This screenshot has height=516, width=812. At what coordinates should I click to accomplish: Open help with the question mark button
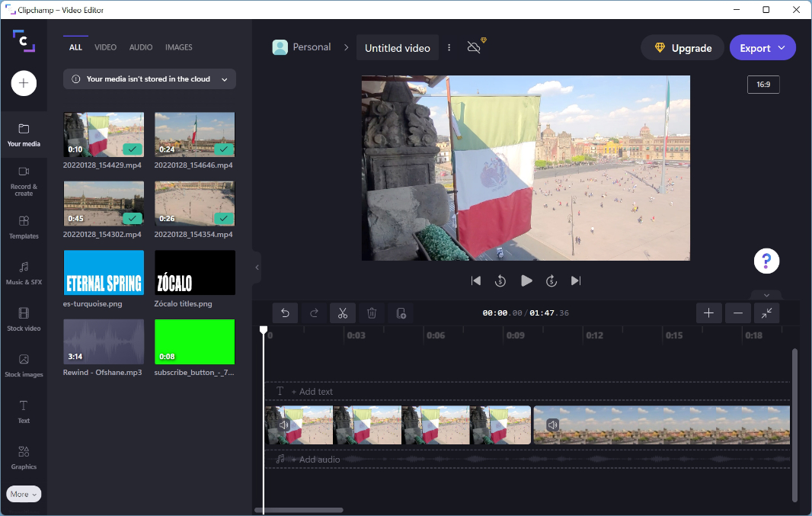click(x=766, y=261)
